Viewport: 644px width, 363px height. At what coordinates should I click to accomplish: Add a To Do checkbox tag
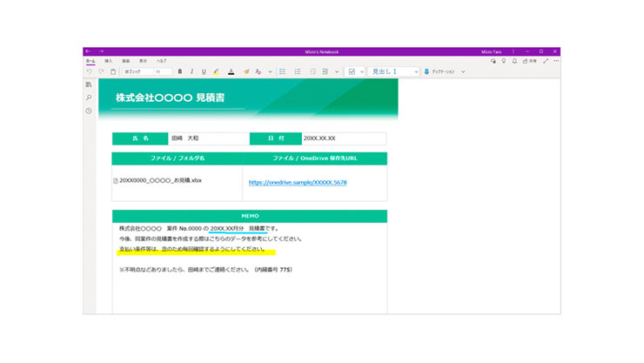352,71
